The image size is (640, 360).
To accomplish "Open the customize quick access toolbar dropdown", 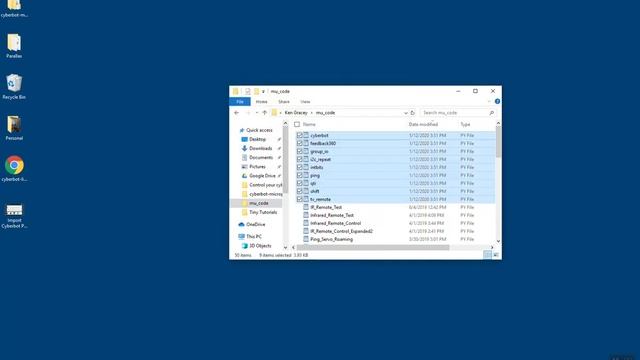I will [x=263, y=91].
